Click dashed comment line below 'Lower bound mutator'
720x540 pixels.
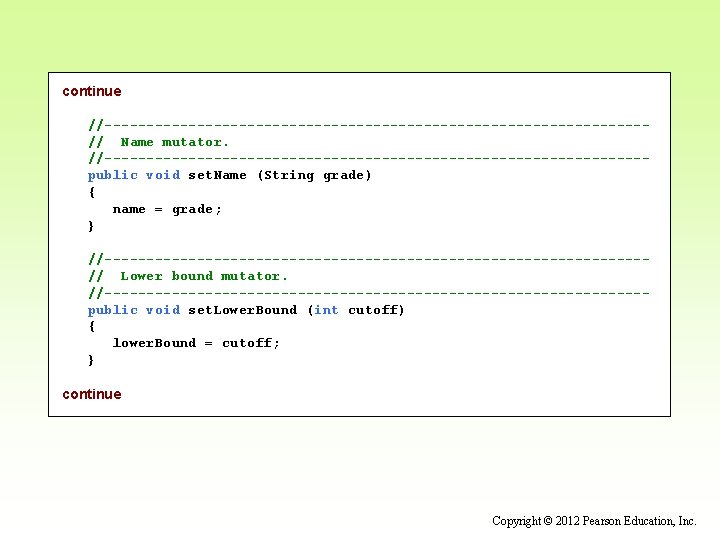tap(369, 292)
